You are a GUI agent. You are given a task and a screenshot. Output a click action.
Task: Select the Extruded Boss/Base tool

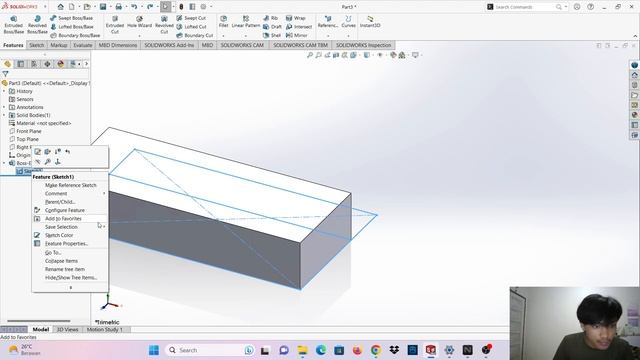(13, 25)
